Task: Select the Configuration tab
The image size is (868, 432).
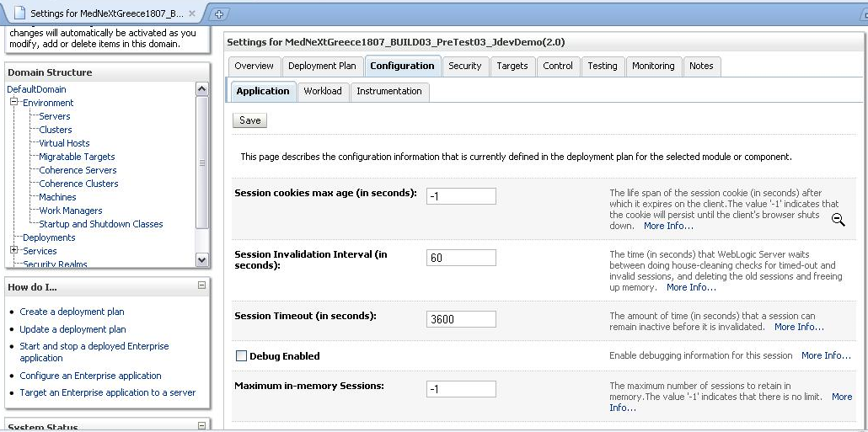Action: [x=403, y=66]
